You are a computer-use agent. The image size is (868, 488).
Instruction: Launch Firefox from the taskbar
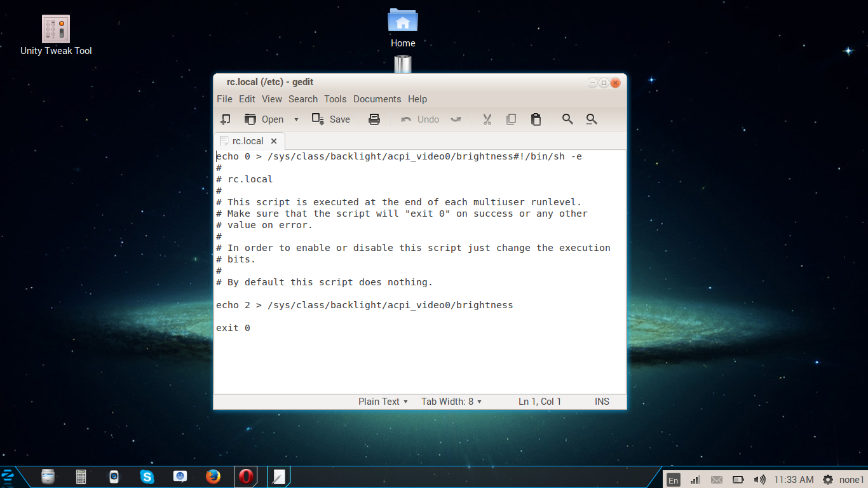pos(213,477)
